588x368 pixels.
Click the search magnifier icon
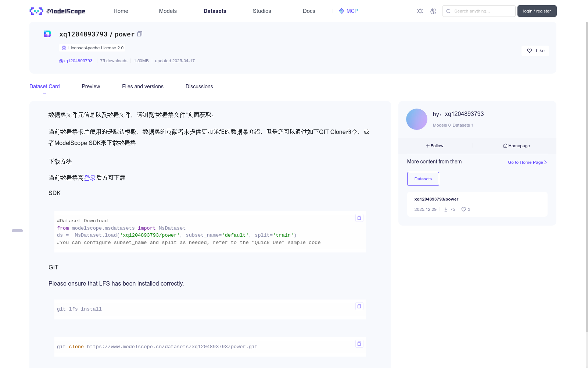click(448, 11)
